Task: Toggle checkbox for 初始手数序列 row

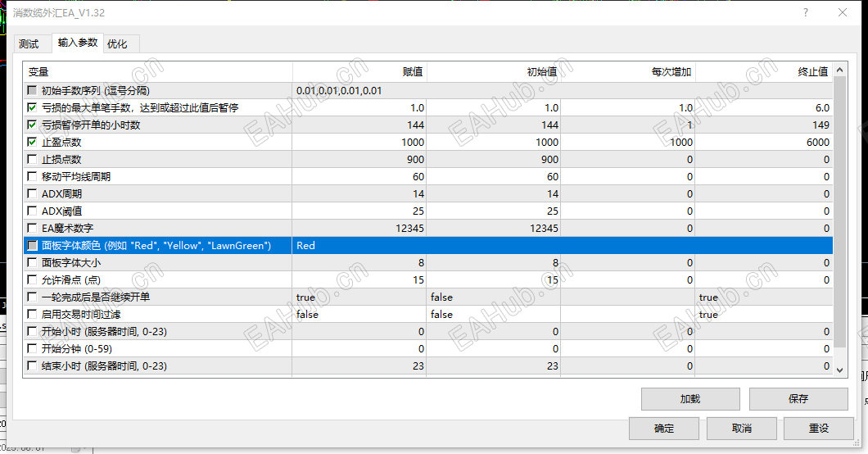Action: tap(32, 90)
